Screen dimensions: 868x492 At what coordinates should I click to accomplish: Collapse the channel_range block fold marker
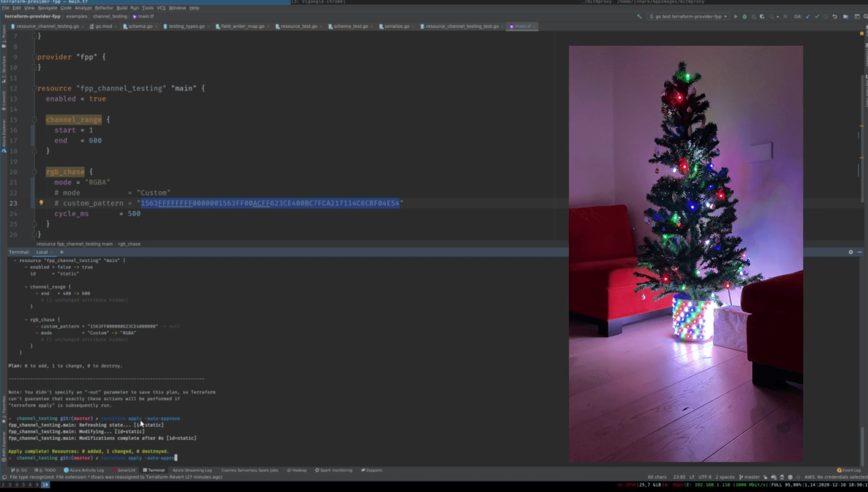[34, 120]
